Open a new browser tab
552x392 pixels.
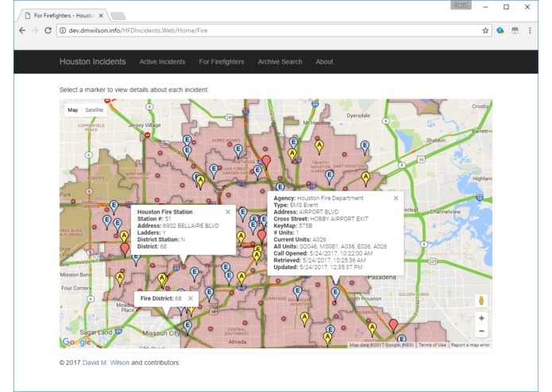(x=118, y=16)
